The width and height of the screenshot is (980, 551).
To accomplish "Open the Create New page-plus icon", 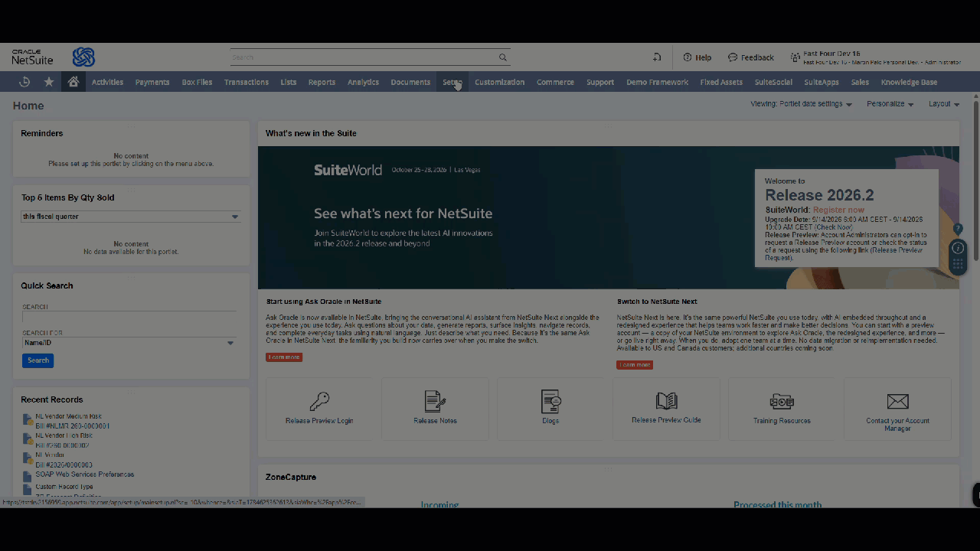I will 657,57.
